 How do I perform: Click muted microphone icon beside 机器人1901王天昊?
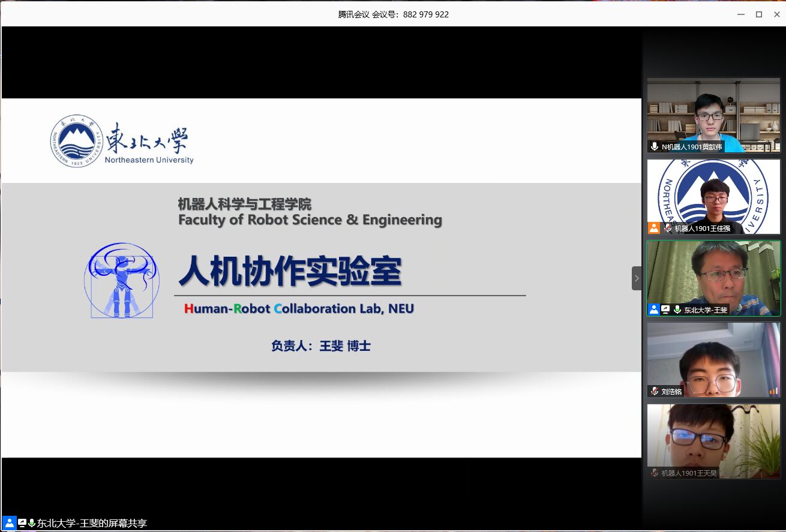click(655, 473)
